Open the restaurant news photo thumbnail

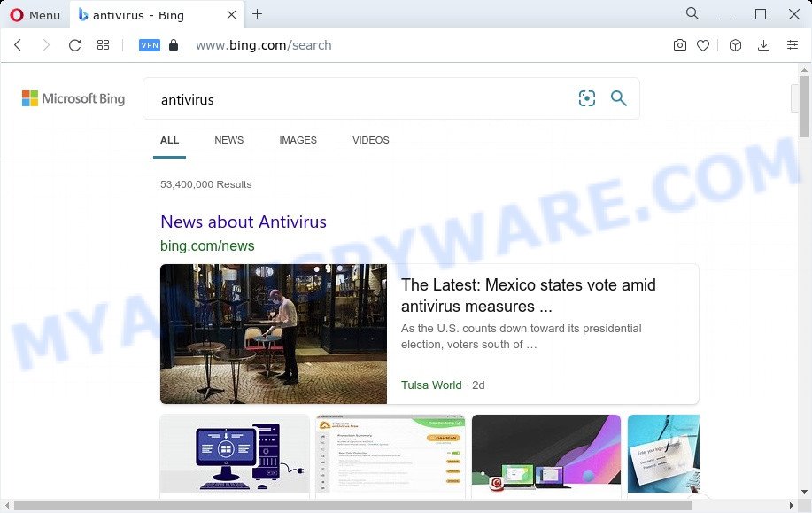click(x=274, y=334)
